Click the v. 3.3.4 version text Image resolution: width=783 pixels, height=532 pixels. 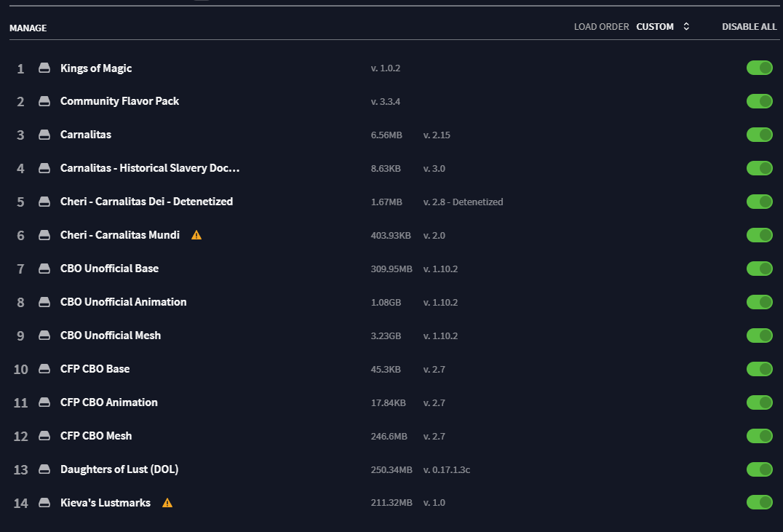pyautogui.click(x=386, y=101)
